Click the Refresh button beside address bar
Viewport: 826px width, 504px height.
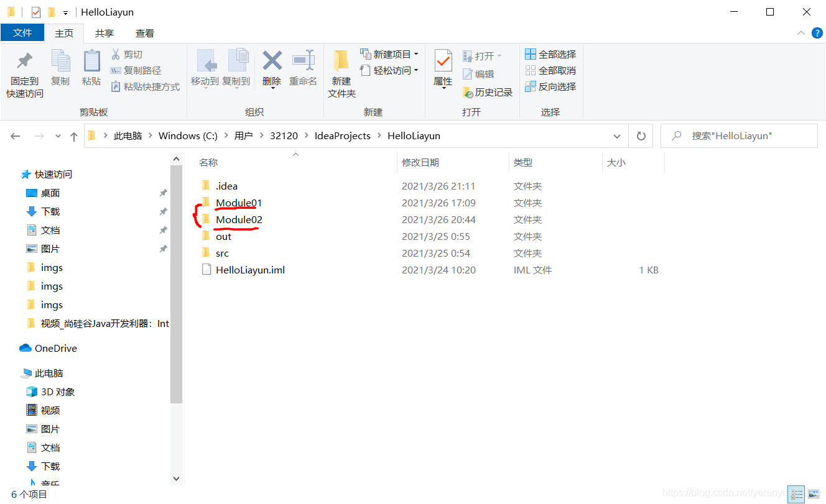click(x=641, y=136)
